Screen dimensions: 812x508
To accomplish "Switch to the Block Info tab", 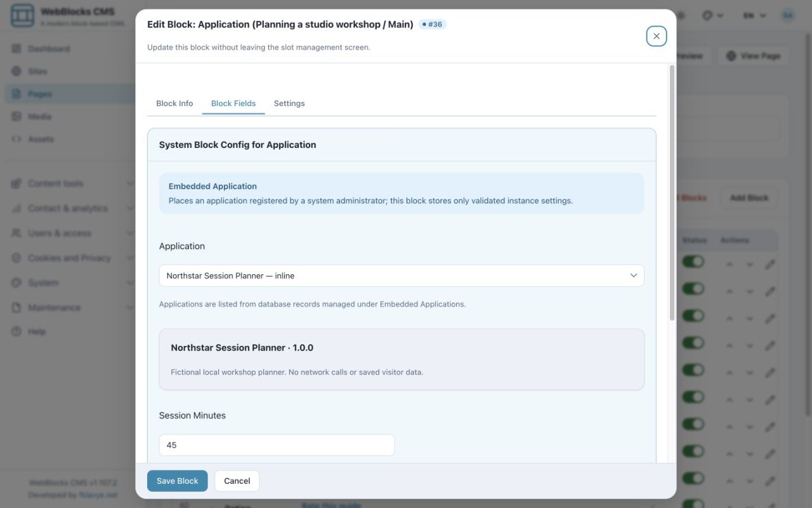I will point(174,104).
